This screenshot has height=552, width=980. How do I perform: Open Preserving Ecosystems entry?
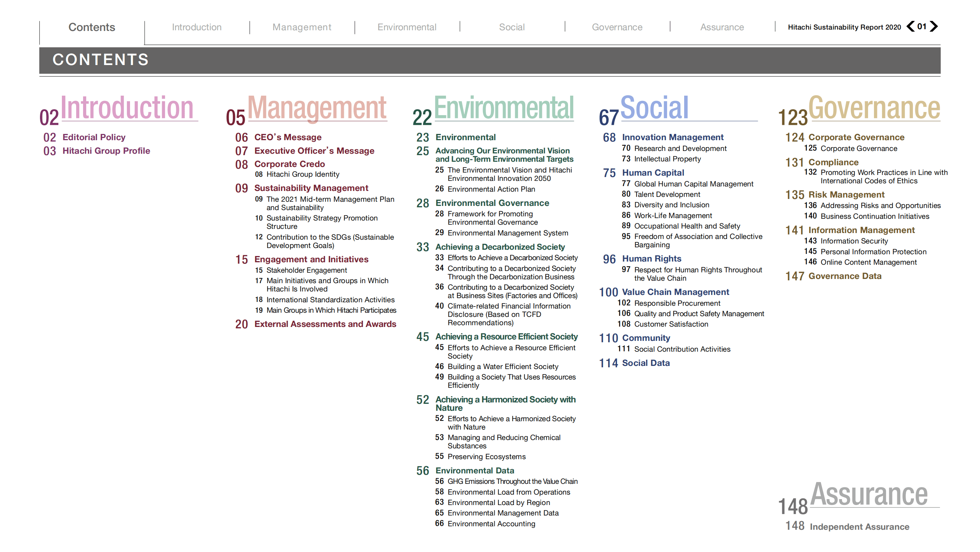click(x=486, y=456)
